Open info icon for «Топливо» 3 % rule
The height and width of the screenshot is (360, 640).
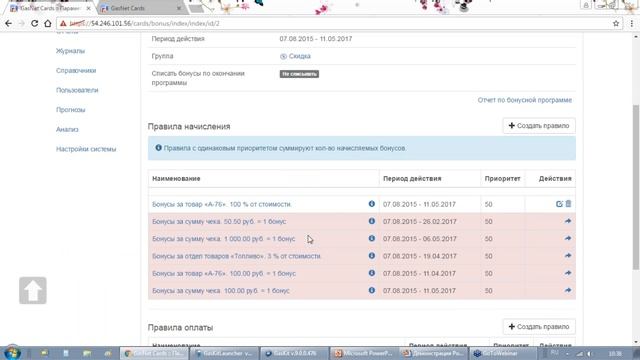tap(371, 256)
